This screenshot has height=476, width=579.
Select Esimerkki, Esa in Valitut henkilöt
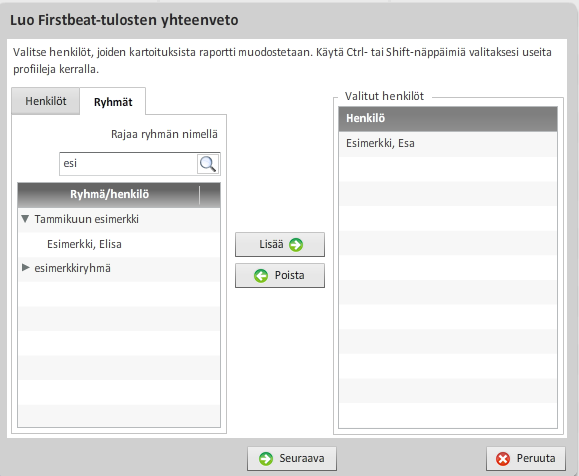(x=448, y=143)
